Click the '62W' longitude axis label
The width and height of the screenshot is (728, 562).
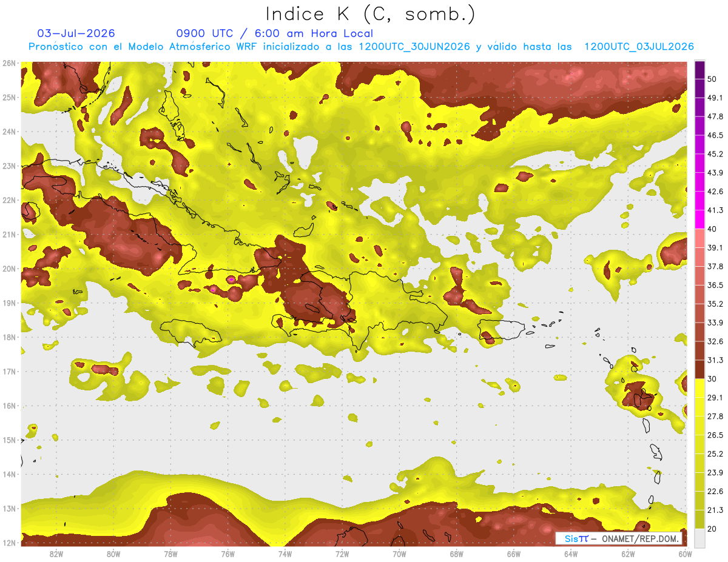click(x=628, y=554)
